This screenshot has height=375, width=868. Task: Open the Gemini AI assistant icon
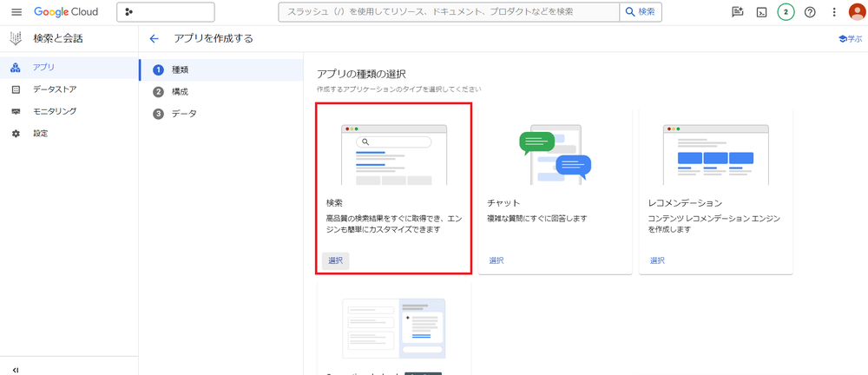(x=738, y=12)
